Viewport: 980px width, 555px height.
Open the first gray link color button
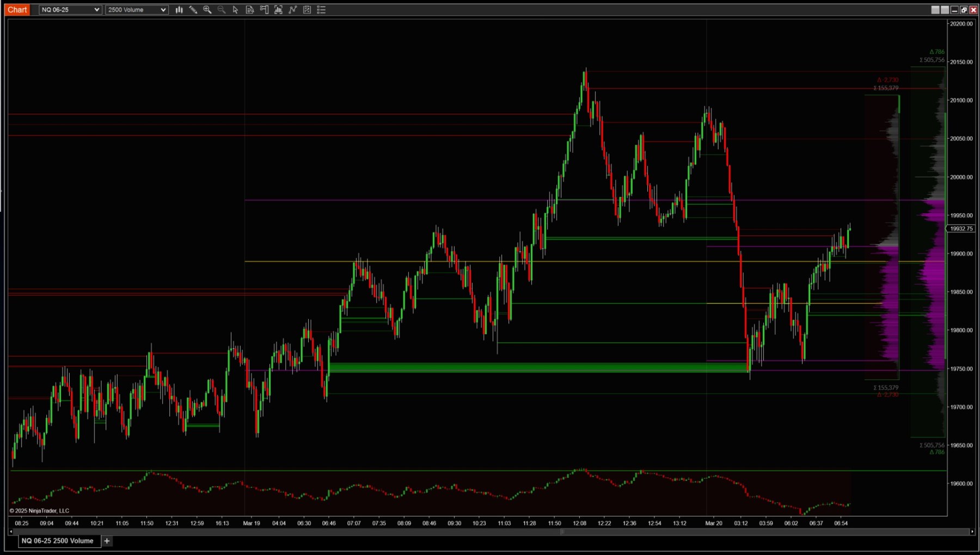point(935,10)
